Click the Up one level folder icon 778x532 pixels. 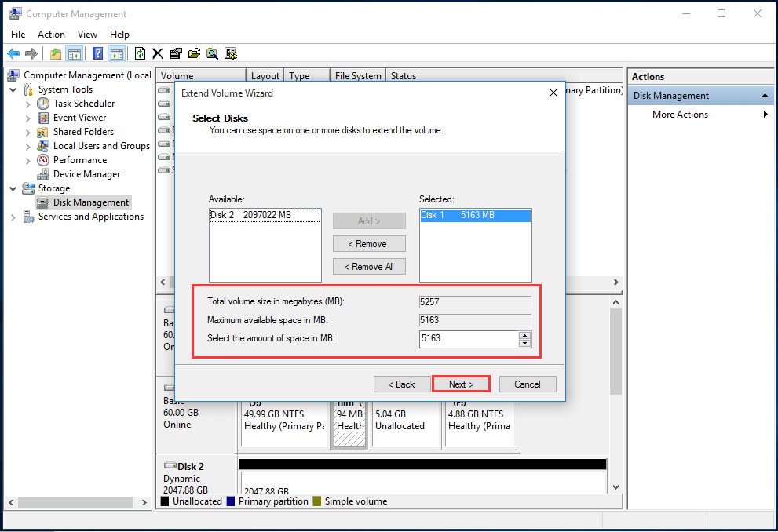(x=54, y=53)
